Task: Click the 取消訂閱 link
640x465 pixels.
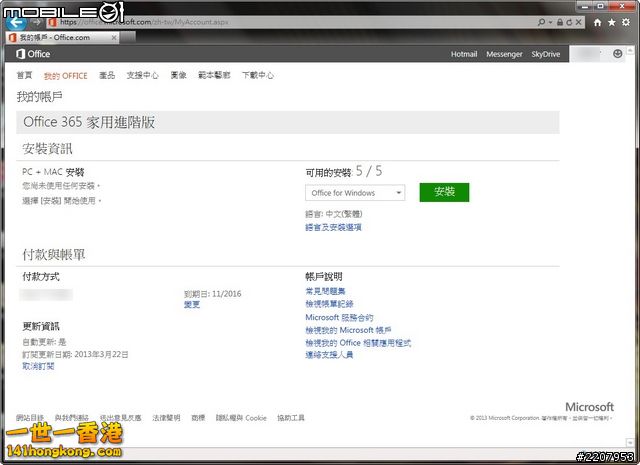Action: click(38, 367)
